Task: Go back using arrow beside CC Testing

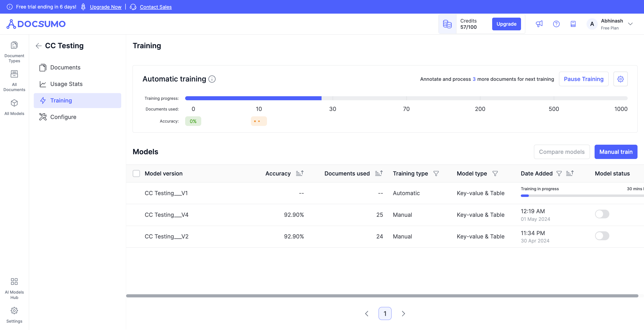Action: pyautogui.click(x=38, y=46)
